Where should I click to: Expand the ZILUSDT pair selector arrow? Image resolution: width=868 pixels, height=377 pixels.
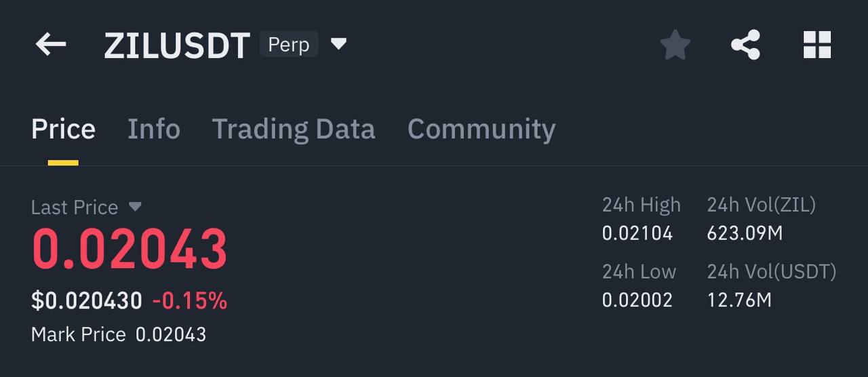tap(338, 45)
